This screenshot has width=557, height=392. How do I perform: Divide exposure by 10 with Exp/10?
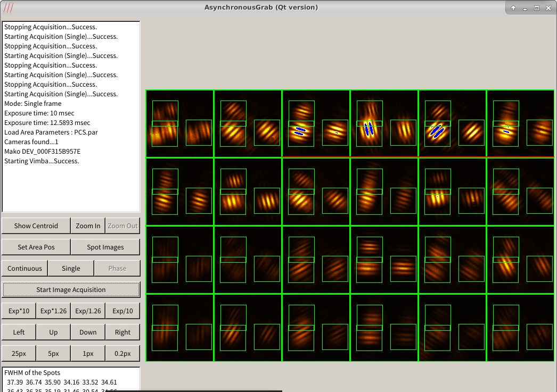point(122,311)
